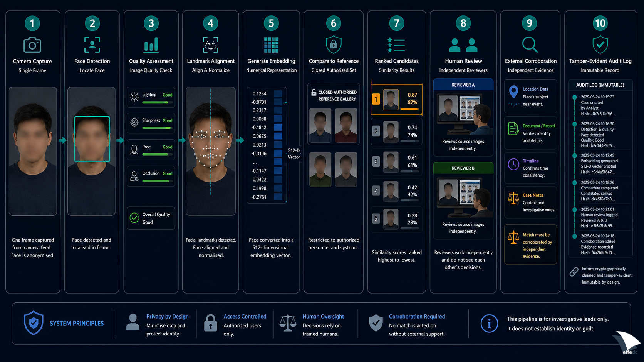Click the 2025-05-24 10:17:45 audit log marker
This screenshot has height=362, width=644.
574,155
